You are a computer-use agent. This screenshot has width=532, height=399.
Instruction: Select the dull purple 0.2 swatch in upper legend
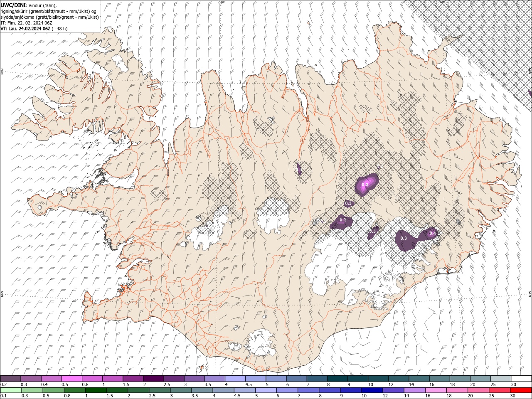[x=10, y=379]
